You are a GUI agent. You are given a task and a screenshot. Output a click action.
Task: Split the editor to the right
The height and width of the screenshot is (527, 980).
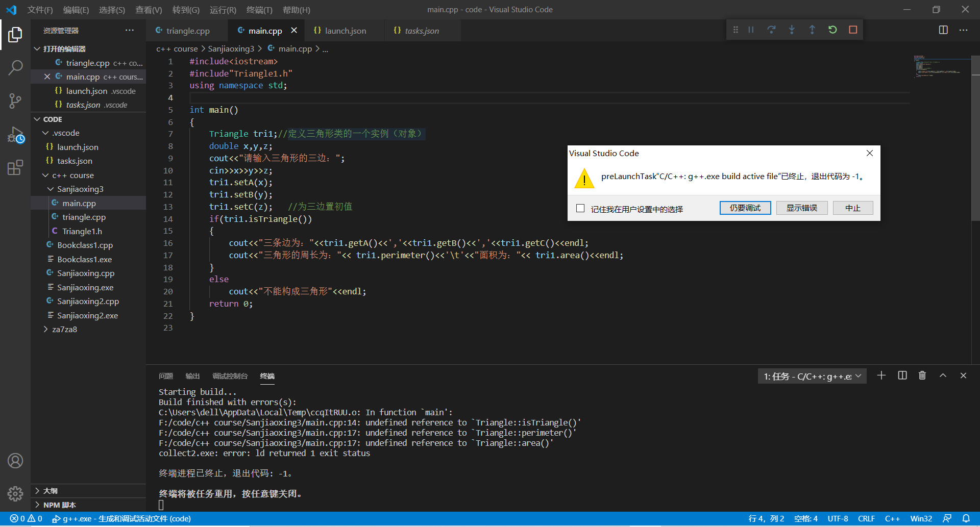pos(943,30)
